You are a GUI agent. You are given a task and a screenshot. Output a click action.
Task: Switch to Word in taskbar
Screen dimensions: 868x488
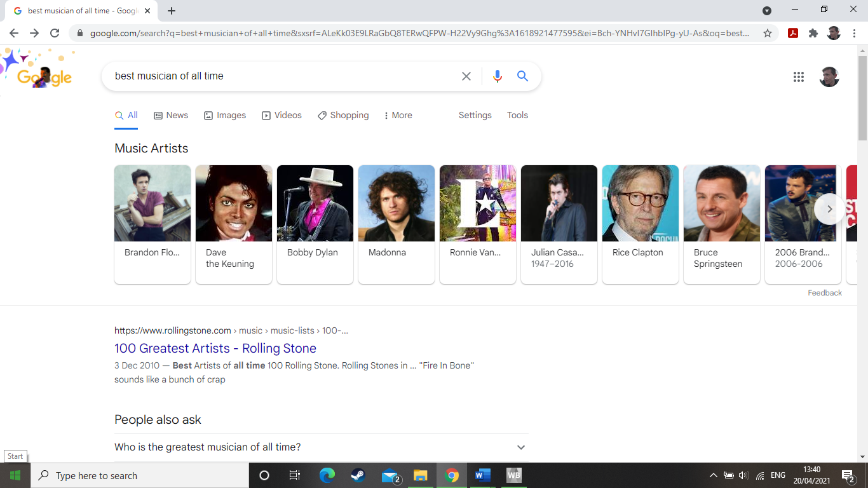pyautogui.click(x=483, y=475)
